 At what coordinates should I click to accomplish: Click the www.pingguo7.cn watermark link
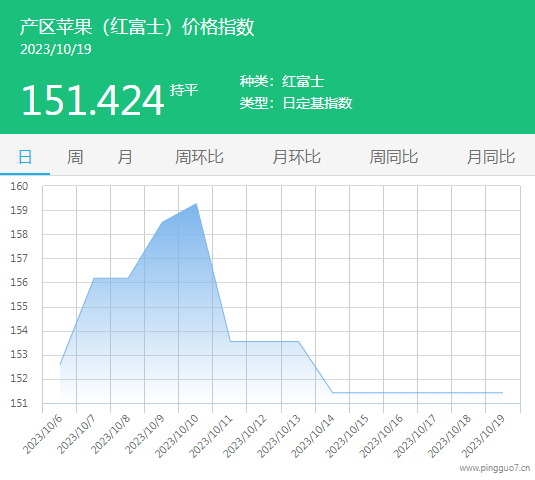click(x=494, y=468)
